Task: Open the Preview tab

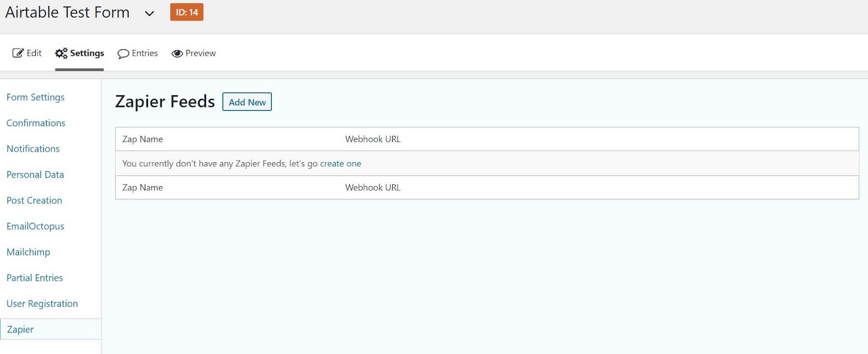Action: coord(194,53)
